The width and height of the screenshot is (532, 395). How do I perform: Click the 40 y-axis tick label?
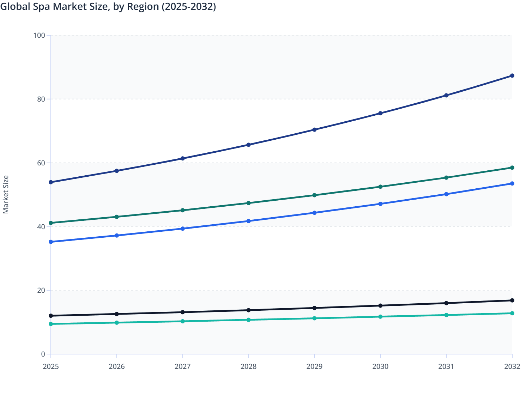coord(41,227)
